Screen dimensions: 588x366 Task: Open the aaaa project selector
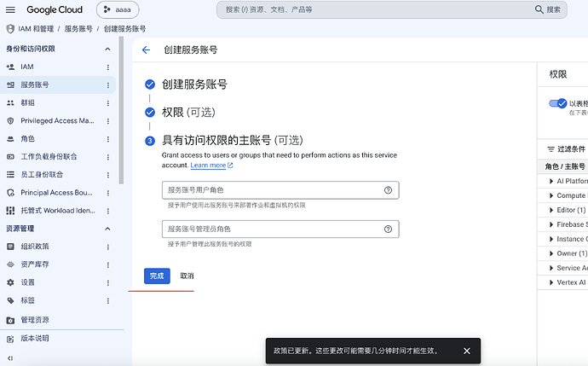118,9
